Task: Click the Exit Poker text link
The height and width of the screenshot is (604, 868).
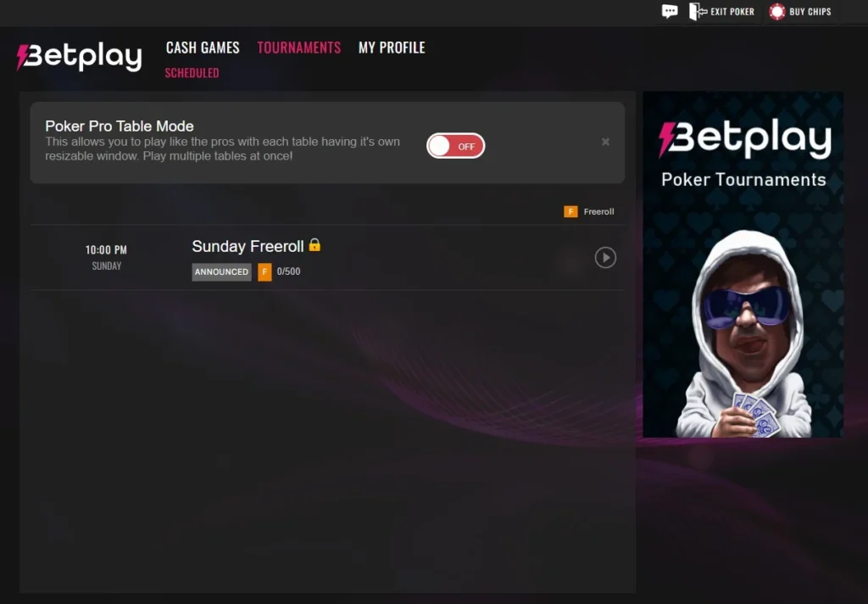Action: click(x=732, y=12)
